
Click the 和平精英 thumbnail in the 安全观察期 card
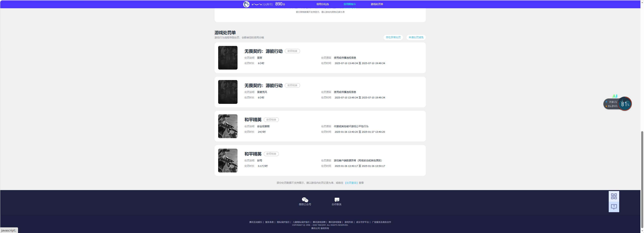[x=228, y=126]
